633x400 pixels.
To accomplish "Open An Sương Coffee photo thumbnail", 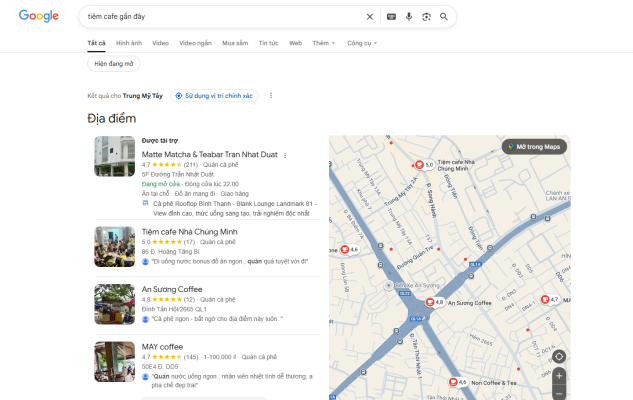I will coord(114,304).
